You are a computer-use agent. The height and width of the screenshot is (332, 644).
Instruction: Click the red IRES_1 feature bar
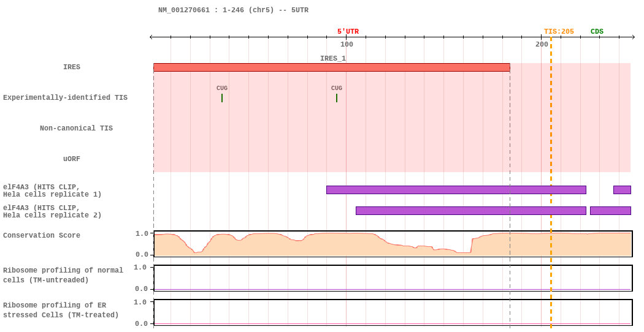click(x=331, y=67)
